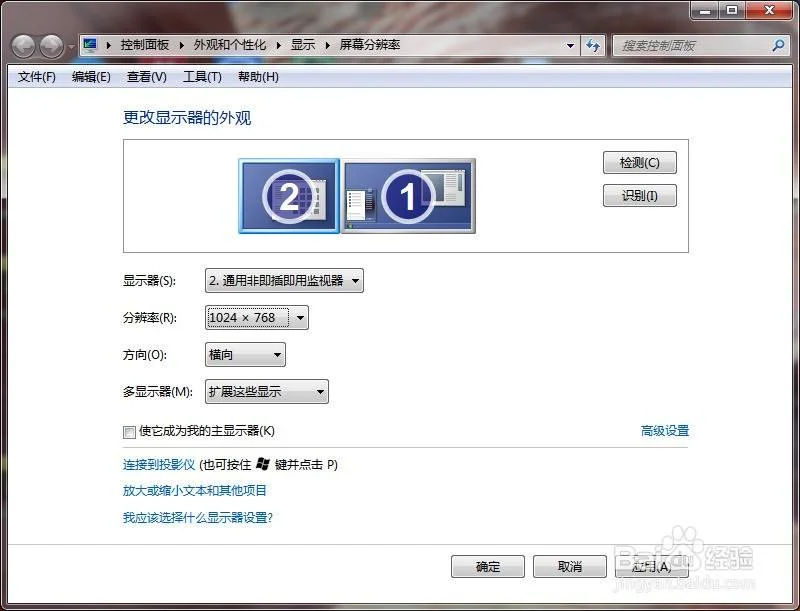Click the Forward navigation arrow
Viewport: 800px width, 611px height.
point(52,46)
